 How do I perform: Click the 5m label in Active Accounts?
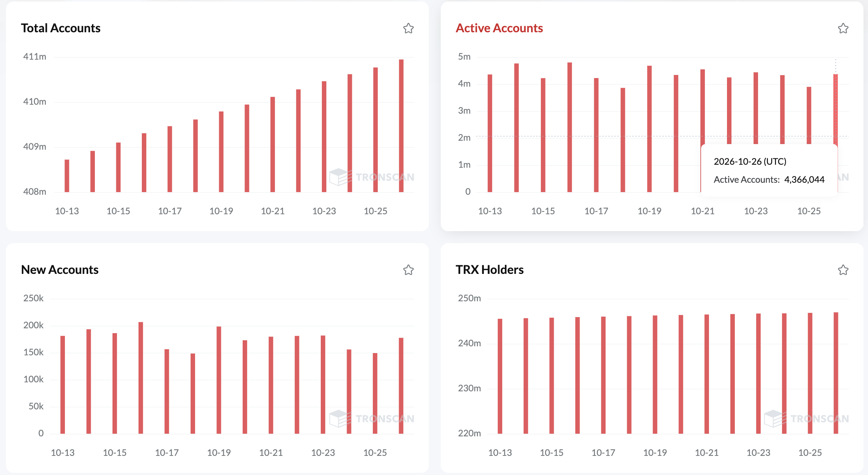point(464,57)
